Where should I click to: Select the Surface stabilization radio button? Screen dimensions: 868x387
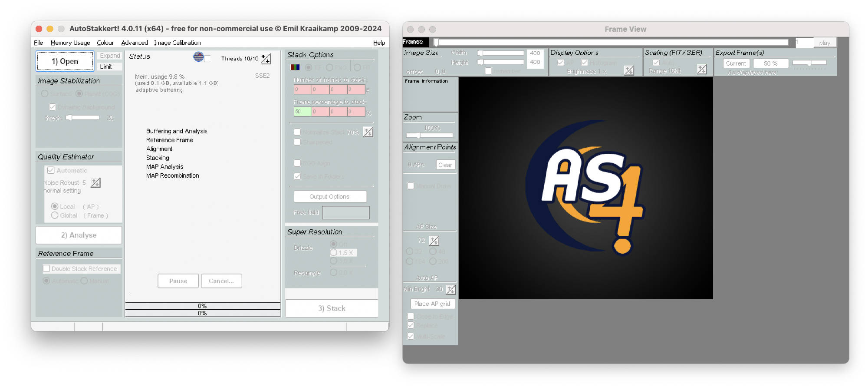tap(45, 93)
